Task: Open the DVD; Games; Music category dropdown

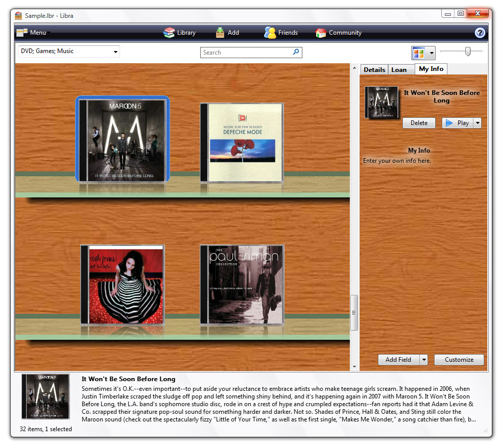Action: [69, 52]
